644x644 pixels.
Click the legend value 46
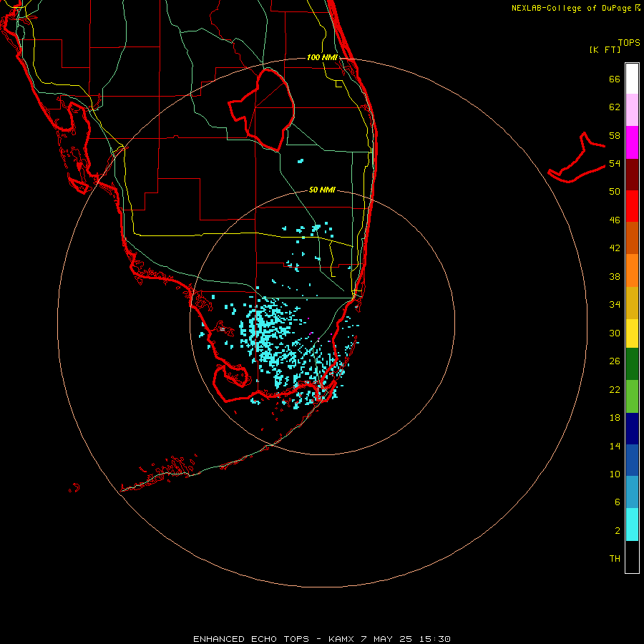click(x=615, y=220)
